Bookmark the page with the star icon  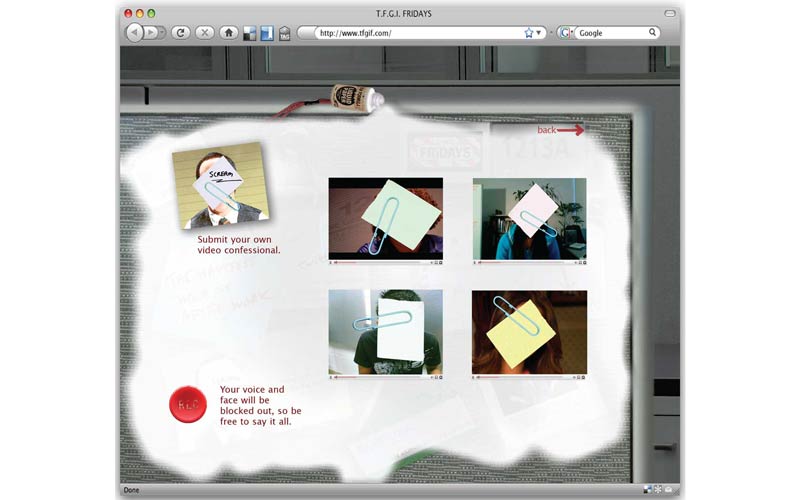coord(529,33)
